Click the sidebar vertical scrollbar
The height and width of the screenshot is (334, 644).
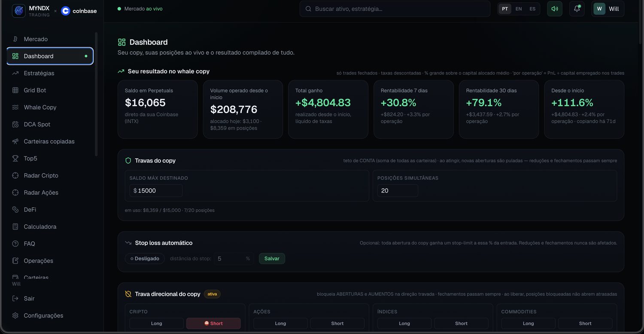point(96,95)
